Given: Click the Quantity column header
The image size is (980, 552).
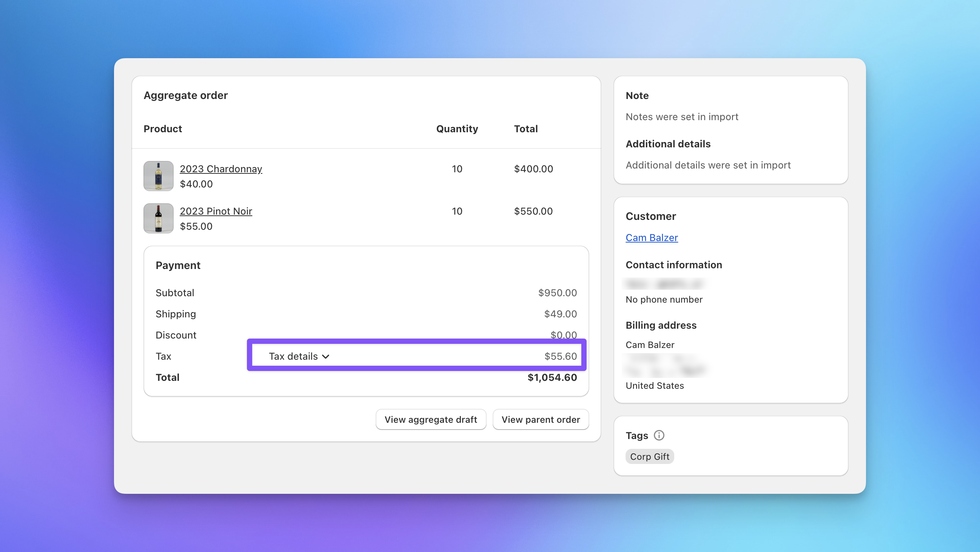Looking at the screenshot, I should pyautogui.click(x=457, y=129).
